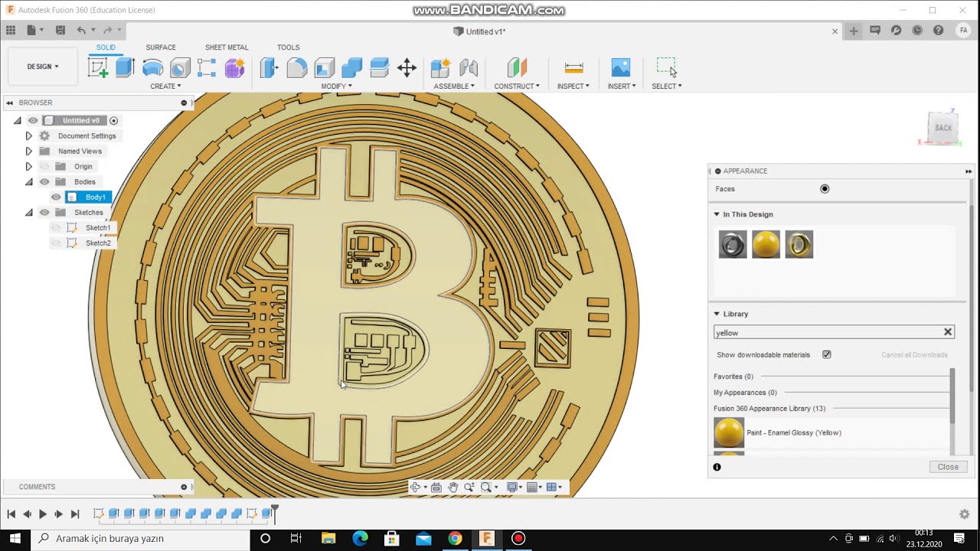Select the Create Sketch tool
Image resolution: width=980 pixels, height=551 pixels.
coord(98,67)
